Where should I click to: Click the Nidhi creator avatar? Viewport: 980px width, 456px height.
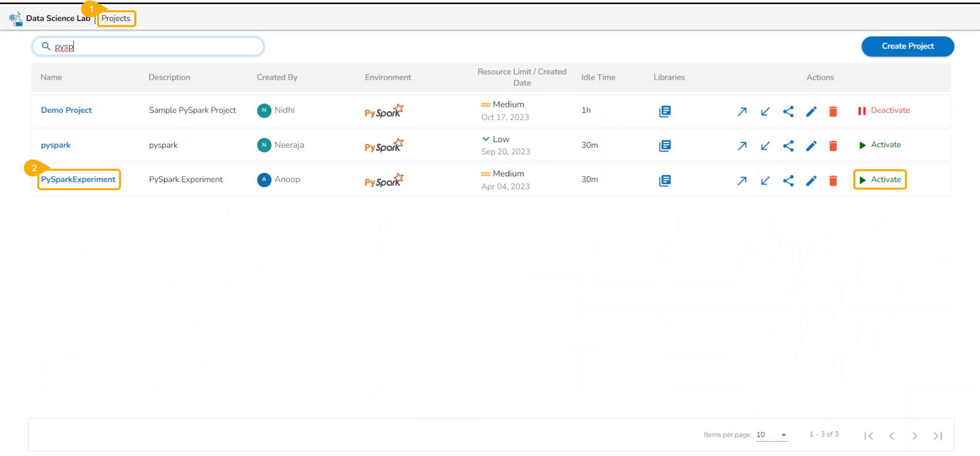click(x=264, y=110)
